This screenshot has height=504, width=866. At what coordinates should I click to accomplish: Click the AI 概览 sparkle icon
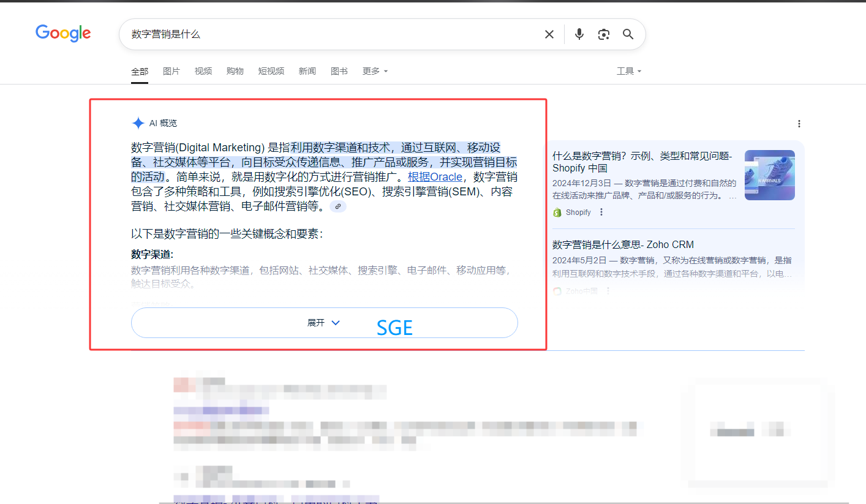tap(138, 123)
